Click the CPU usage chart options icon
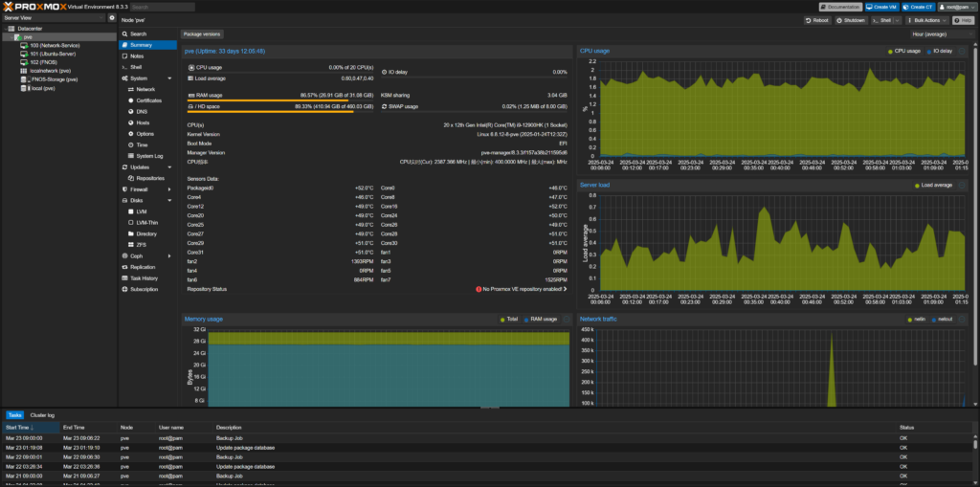The height and width of the screenshot is (487, 980). pyautogui.click(x=962, y=52)
